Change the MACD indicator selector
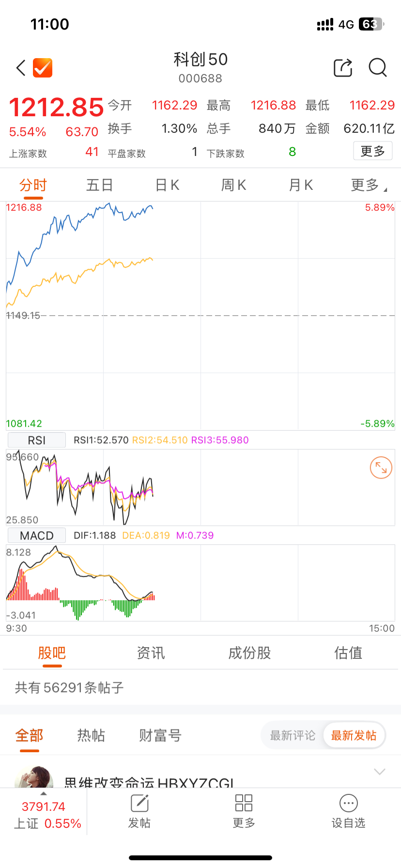This screenshot has width=401, height=868. pyautogui.click(x=37, y=536)
